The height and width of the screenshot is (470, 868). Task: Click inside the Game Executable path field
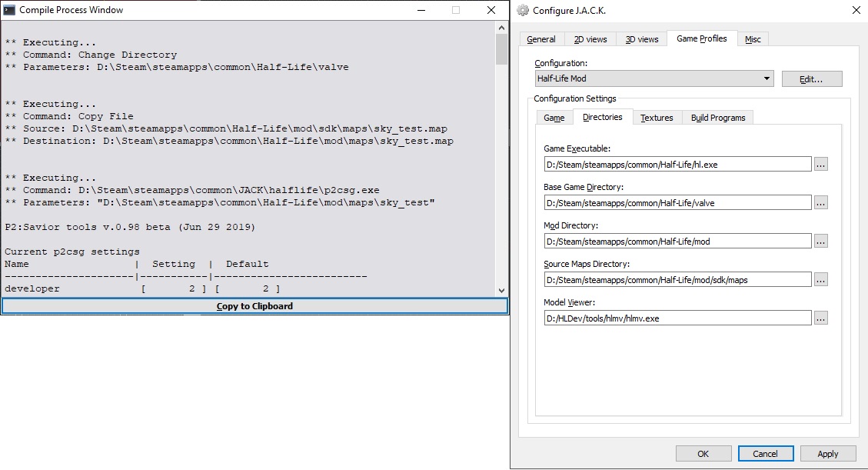click(677, 164)
